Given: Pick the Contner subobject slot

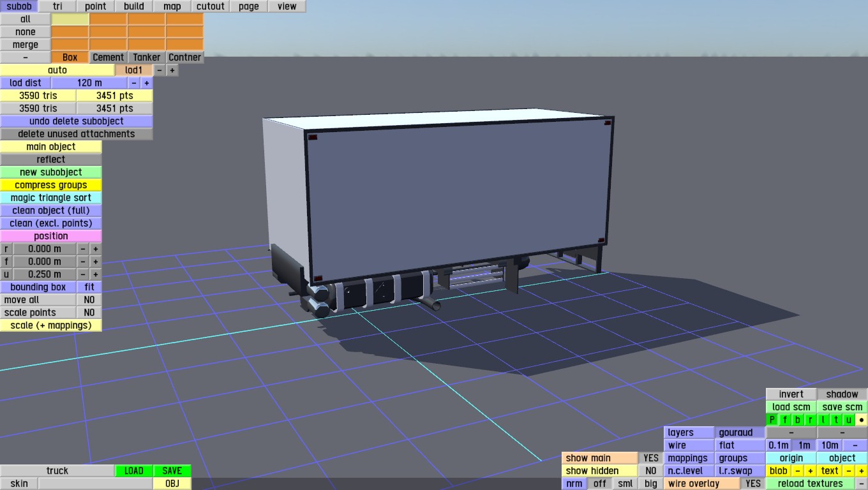Looking at the screenshot, I should pos(185,57).
